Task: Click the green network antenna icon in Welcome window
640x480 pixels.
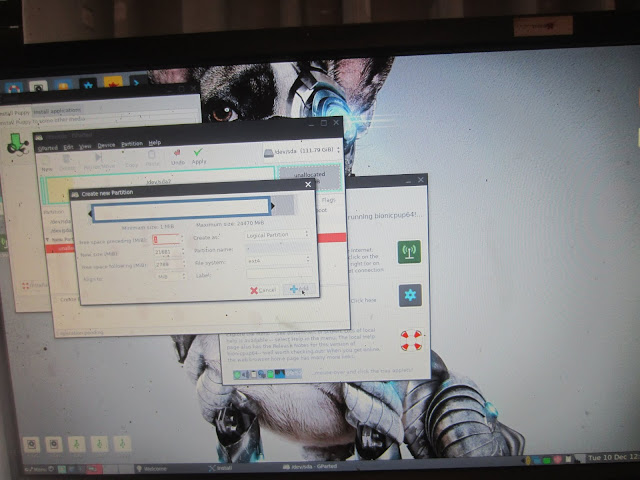Action: click(x=409, y=252)
